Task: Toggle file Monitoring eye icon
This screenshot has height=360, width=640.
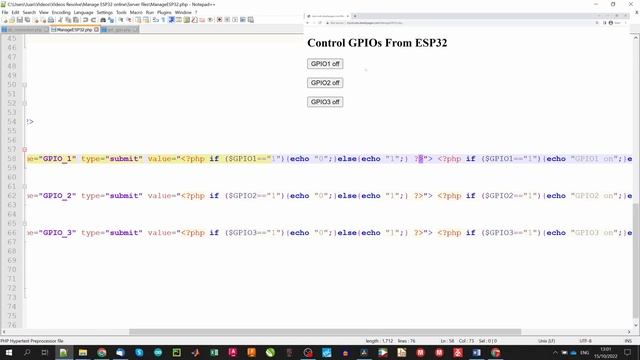Action: [211, 20]
